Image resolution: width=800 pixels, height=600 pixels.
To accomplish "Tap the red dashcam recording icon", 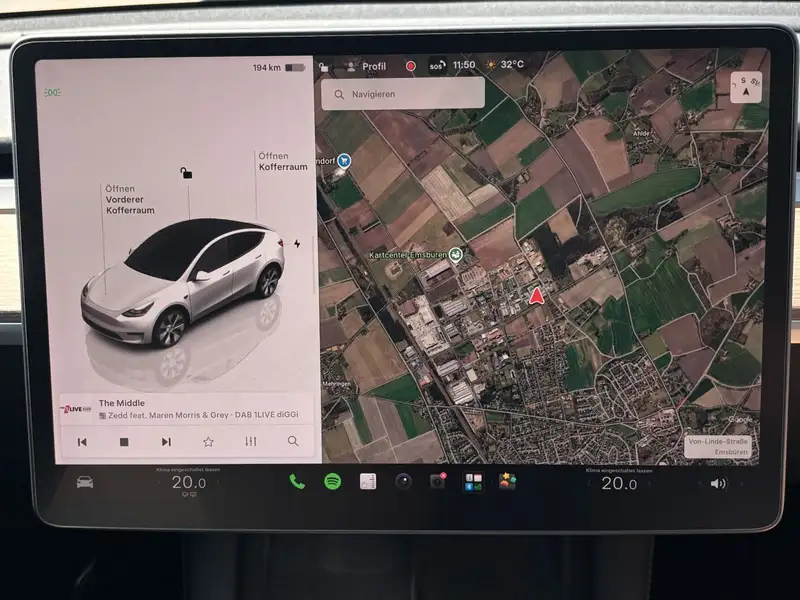I will 411,66.
